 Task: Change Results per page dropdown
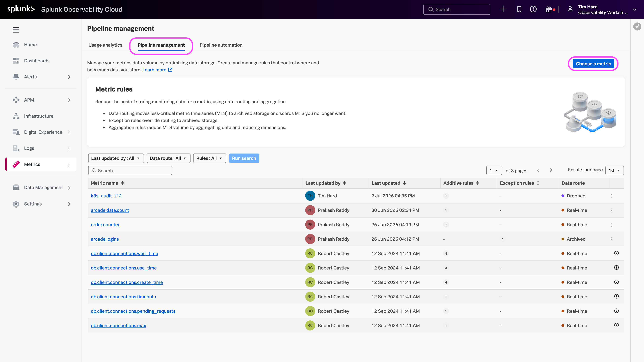coord(614,170)
